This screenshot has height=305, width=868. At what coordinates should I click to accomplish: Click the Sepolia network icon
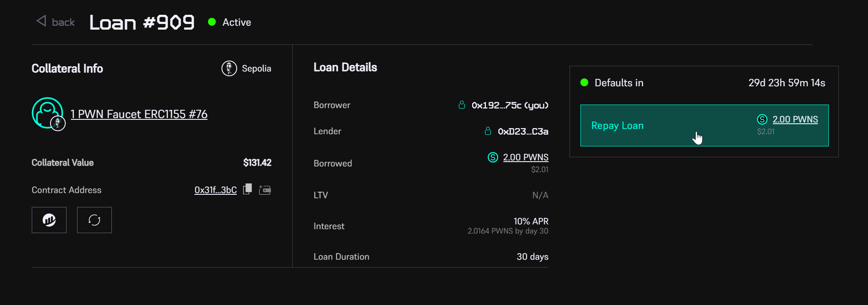(229, 68)
